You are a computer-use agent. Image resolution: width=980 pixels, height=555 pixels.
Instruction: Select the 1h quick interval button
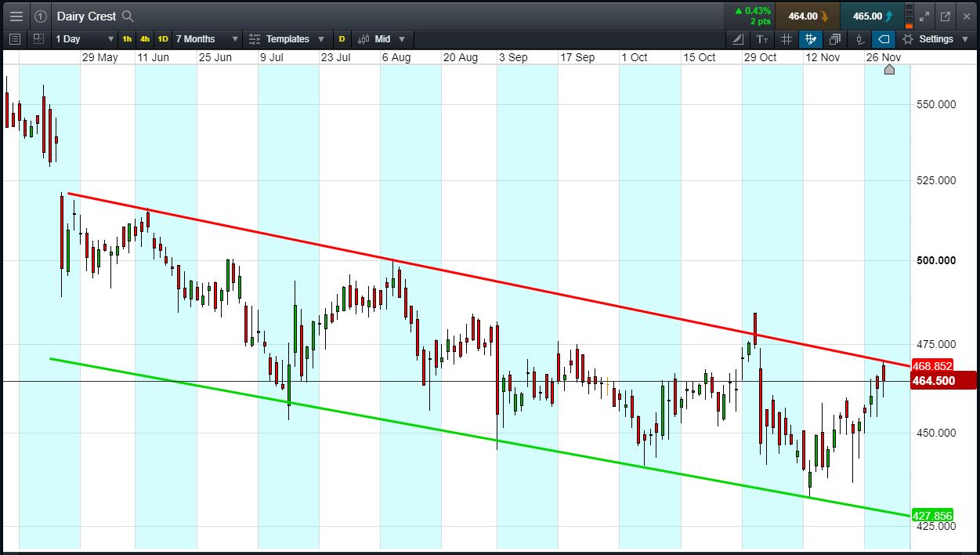click(127, 38)
